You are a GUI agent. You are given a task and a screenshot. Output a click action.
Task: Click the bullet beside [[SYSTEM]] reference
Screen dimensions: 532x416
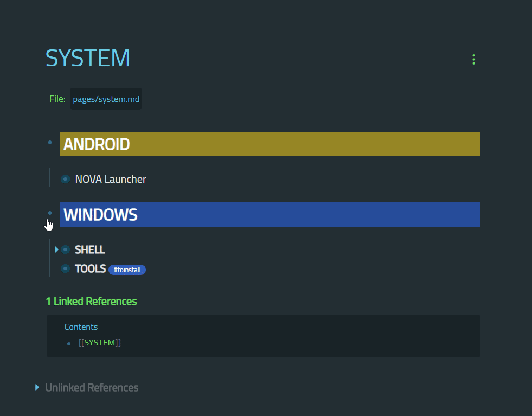pyautogui.click(x=69, y=344)
